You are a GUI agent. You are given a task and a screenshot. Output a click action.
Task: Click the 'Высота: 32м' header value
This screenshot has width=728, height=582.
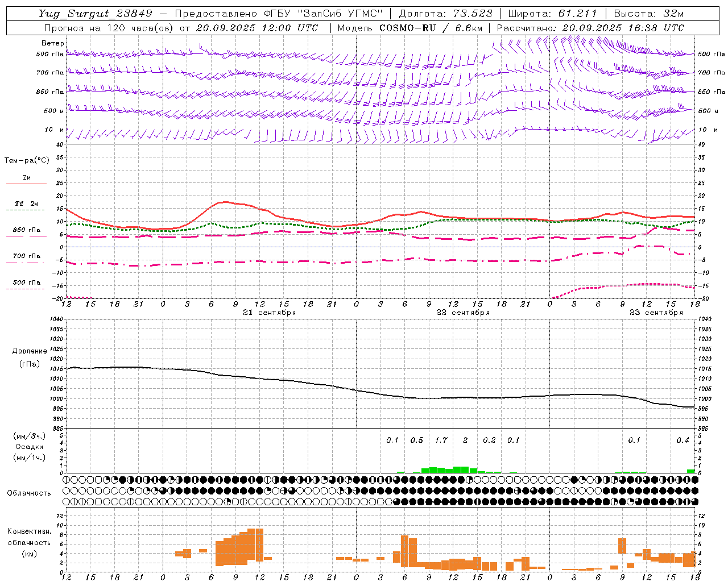[649, 14]
